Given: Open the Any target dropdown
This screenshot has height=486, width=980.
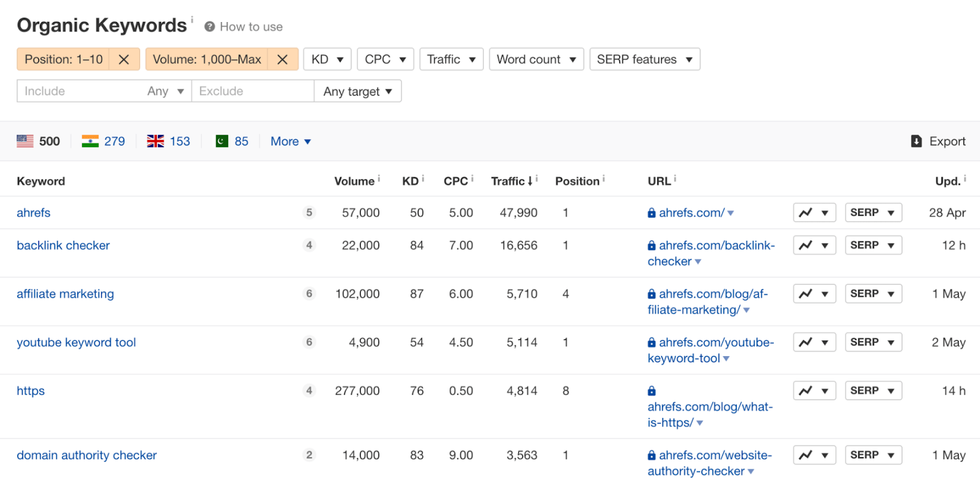Looking at the screenshot, I should pos(358,91).
